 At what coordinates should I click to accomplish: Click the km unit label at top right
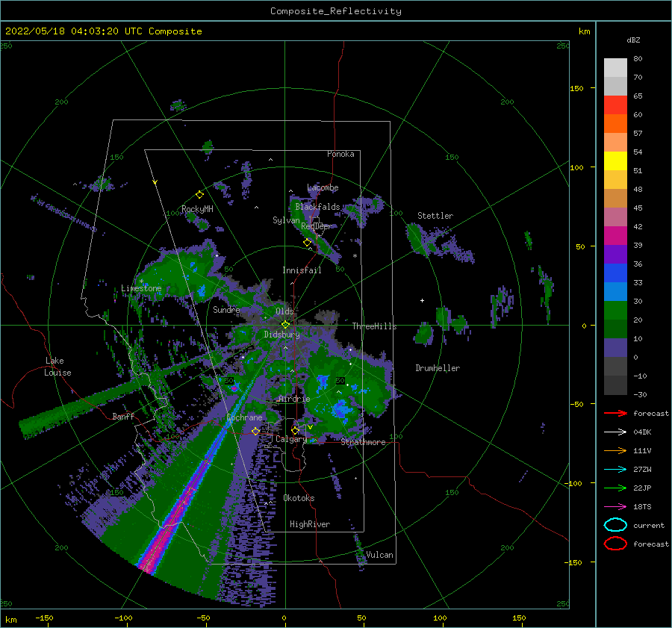[584, 31]
